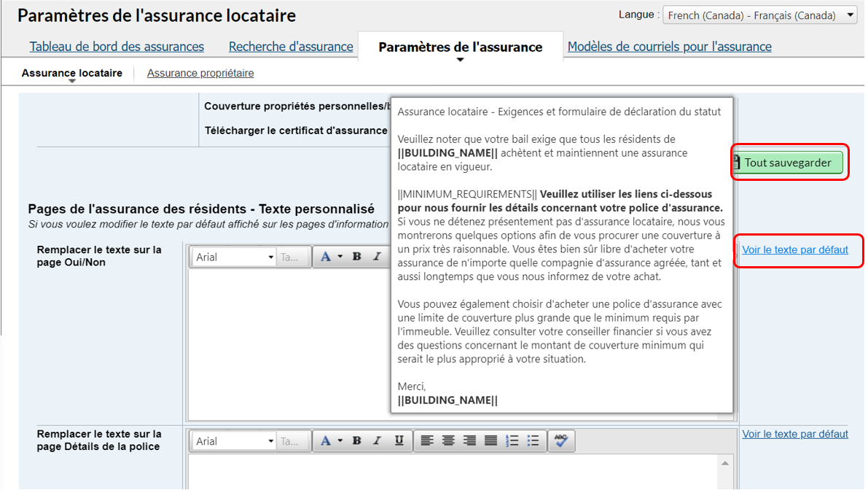
Task: Click Télécharger le certificat d'assurance label
Action: coord(296,131)
